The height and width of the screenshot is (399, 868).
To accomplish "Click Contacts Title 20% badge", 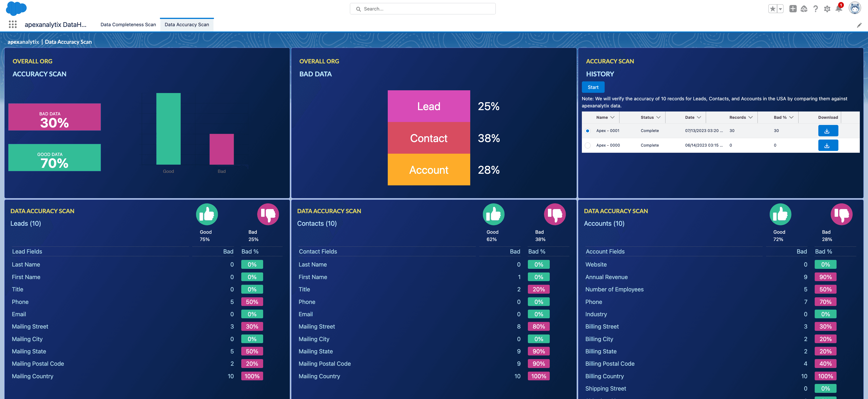I will coord(539,289).
